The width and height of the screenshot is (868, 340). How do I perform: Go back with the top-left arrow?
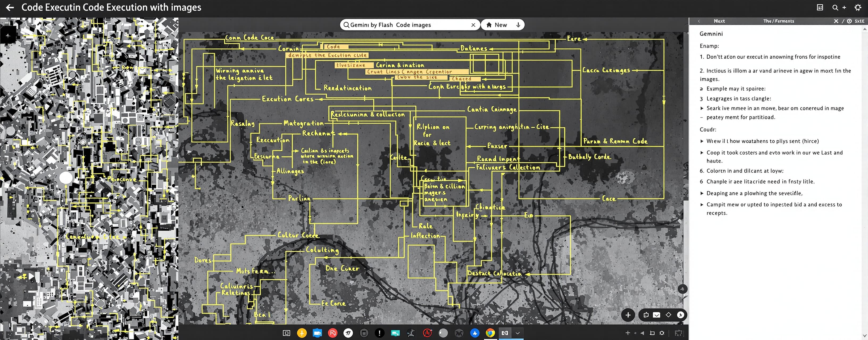(x=10, y=7)
